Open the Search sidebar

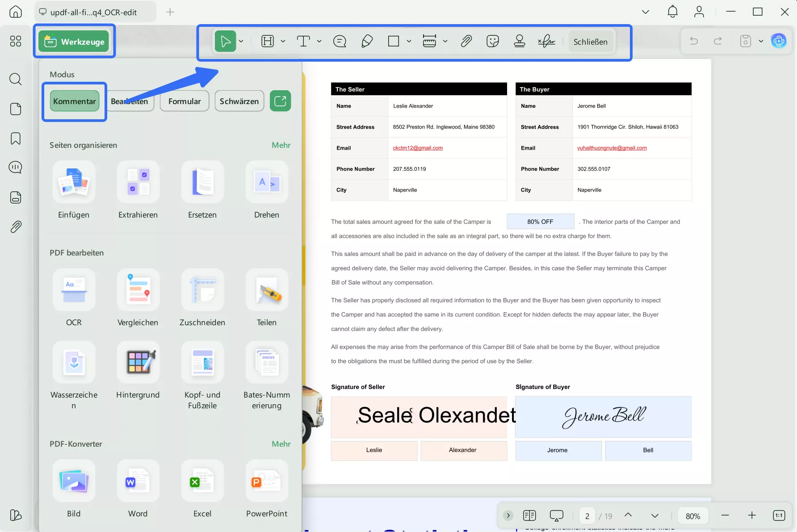click(15, 79)
